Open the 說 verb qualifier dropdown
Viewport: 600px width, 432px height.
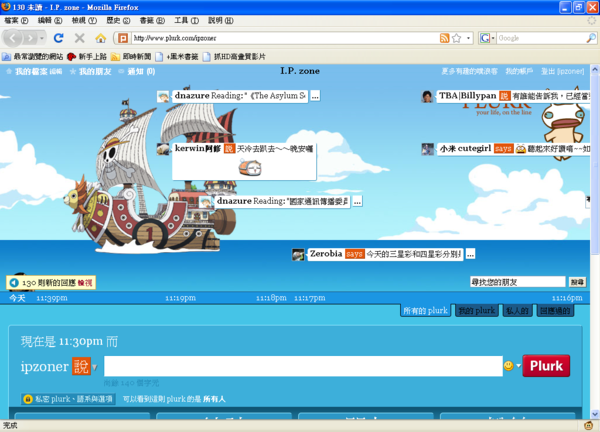click(x=84, y=367)
